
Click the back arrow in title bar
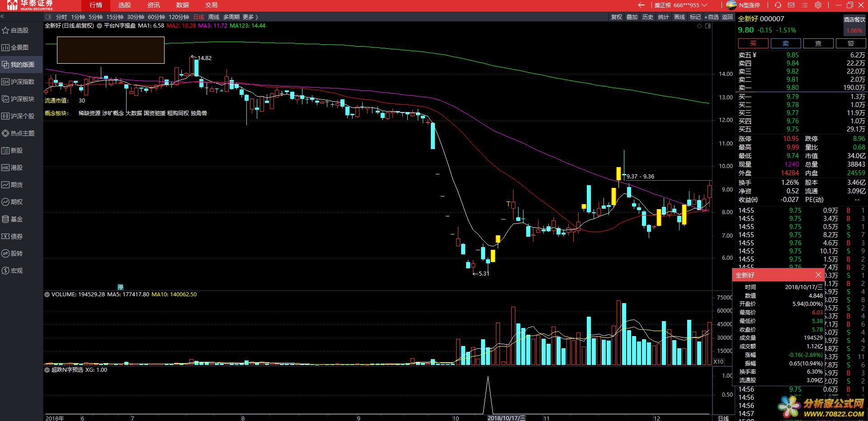[641, 5]
